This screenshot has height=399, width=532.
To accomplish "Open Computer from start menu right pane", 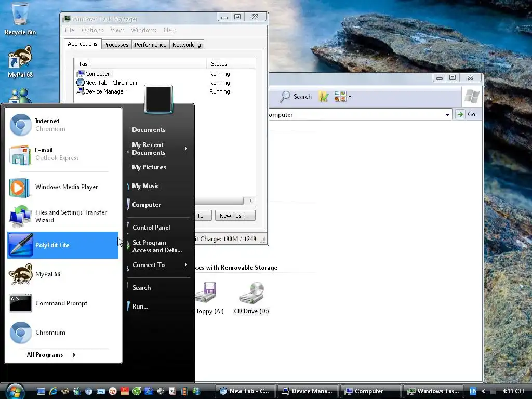I will (x=146, y=205).
